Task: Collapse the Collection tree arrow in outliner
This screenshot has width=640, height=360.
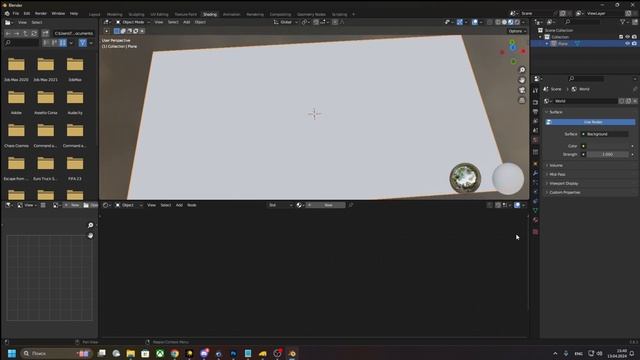Action: coord(540,37)
